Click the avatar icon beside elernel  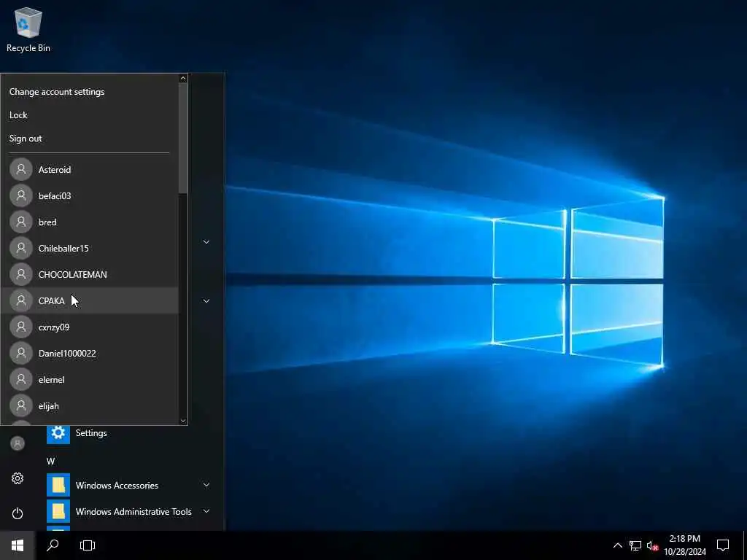point(21,379)
